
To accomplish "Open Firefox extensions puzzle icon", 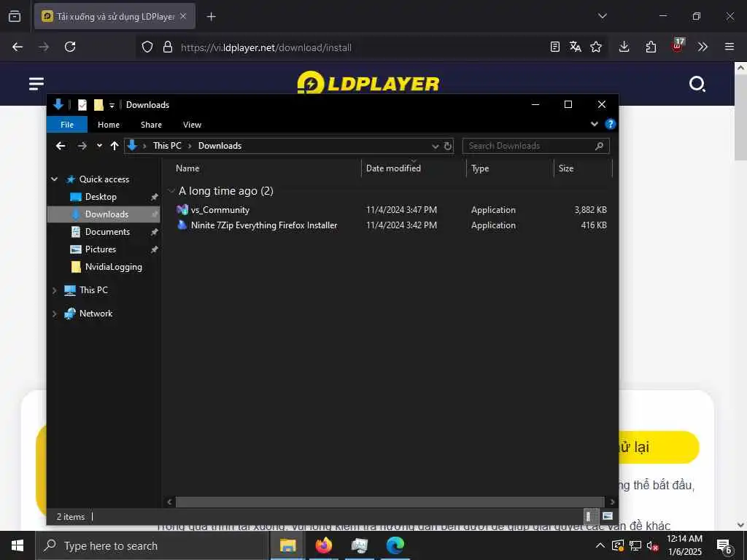I will point(651,47).
